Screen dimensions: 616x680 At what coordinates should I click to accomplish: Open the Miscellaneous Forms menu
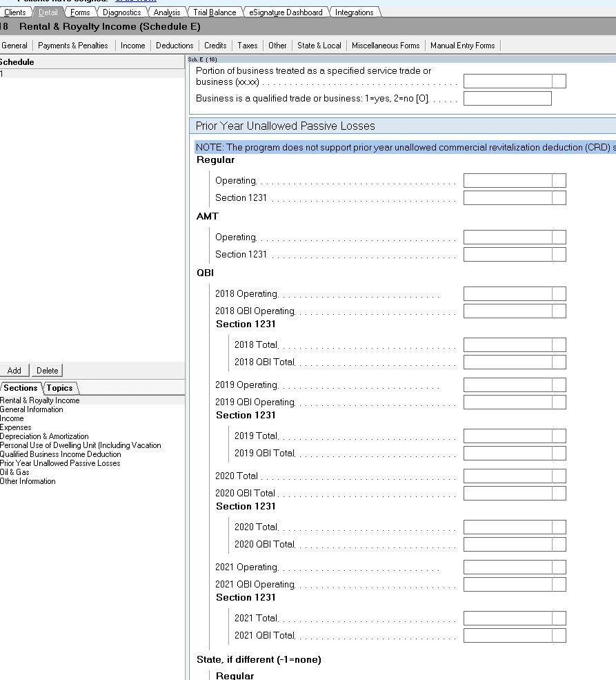click(x=386, y=46)
